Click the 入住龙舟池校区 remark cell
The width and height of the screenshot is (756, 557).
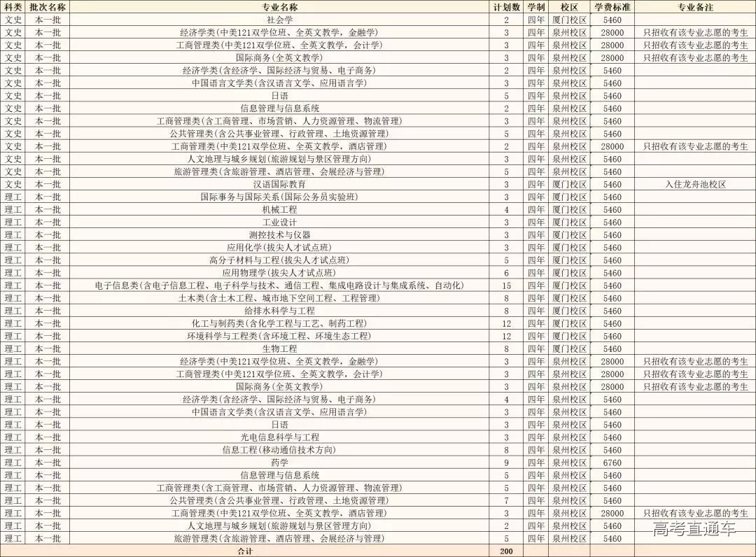click(695, 184)
